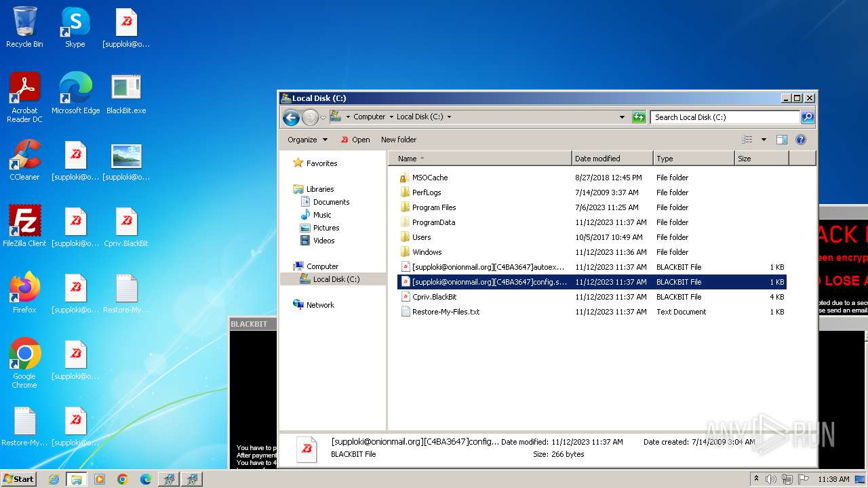Image resolution: width=868 pixels, height=488 pixels.
Task: Expand the address bar history dropdown
Action: tap(623, 117)
